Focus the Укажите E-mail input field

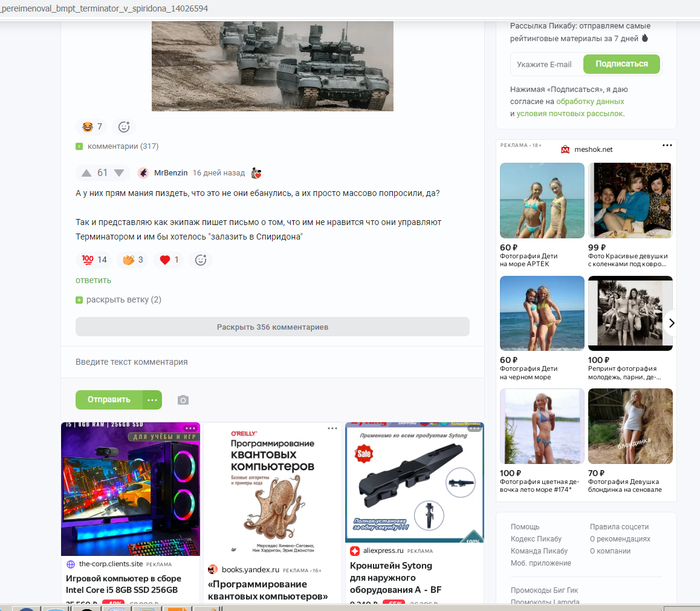click(x=547, y=64)
